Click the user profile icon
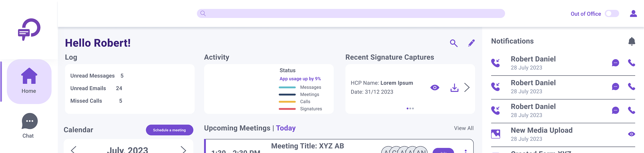 click(633, 14)
